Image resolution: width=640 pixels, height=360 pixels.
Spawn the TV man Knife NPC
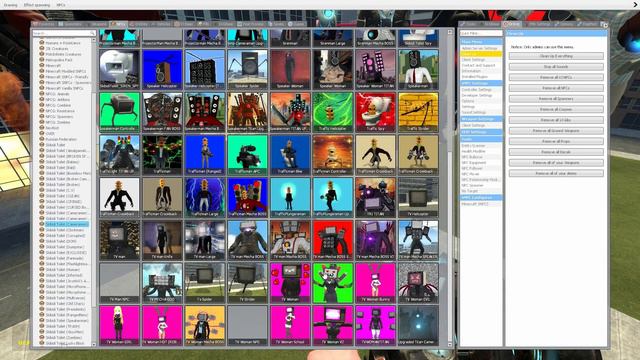(x=162, y=240)
